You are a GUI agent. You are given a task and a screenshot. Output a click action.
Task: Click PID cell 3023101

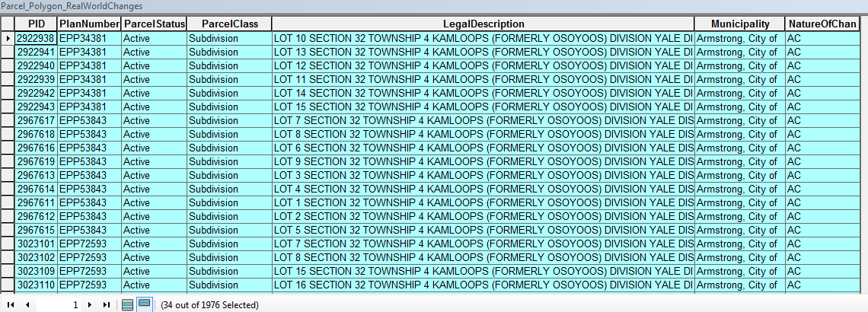[x=36, y=244]
